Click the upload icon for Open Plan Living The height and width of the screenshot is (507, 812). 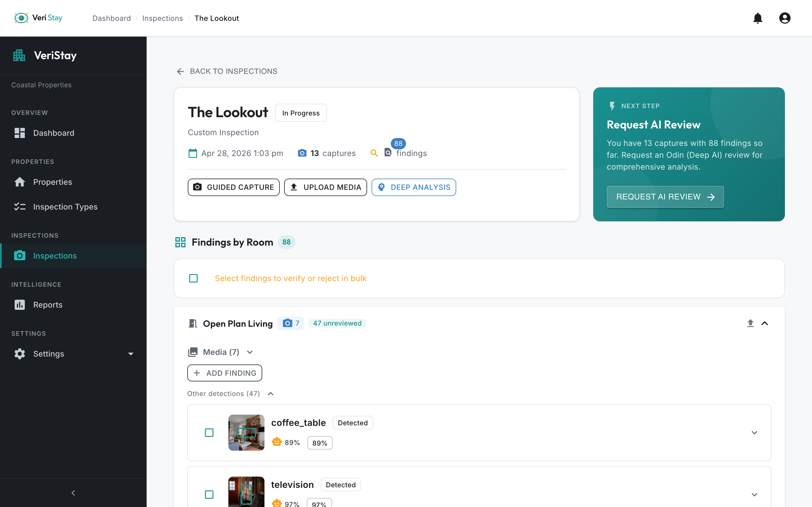click(750, 323)
